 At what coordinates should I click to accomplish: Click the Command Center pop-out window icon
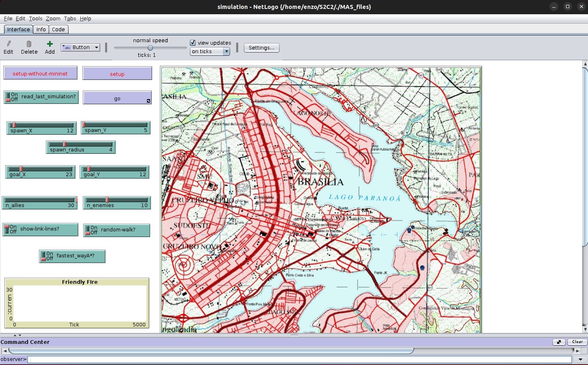pos(559,342)
